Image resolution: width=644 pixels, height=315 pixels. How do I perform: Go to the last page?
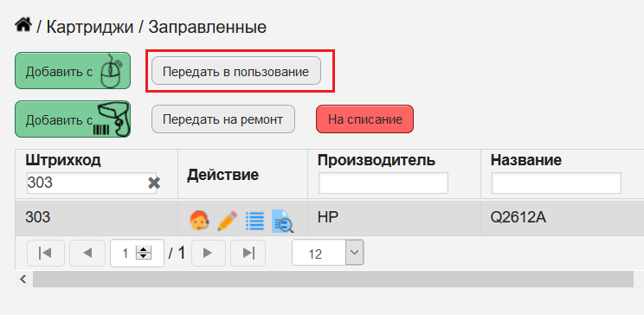(248, 254)
